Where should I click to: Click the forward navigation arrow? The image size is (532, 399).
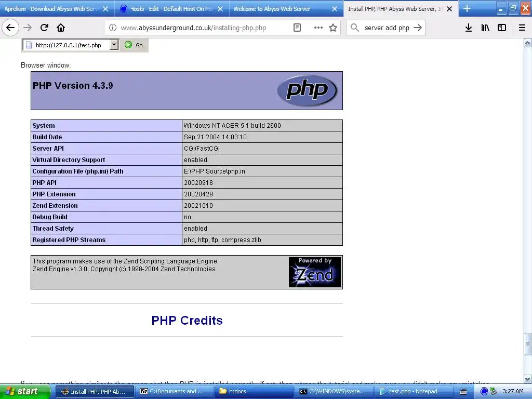click(28, 28)
